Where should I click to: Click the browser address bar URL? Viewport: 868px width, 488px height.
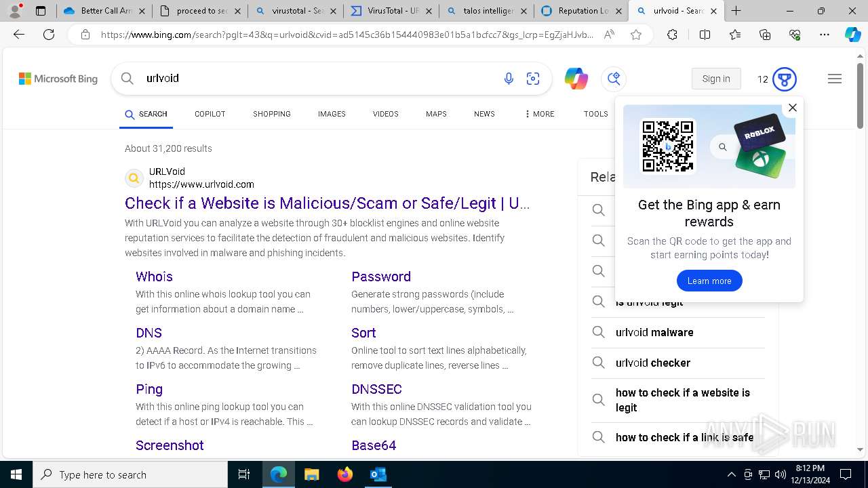[x=346, y=35]
